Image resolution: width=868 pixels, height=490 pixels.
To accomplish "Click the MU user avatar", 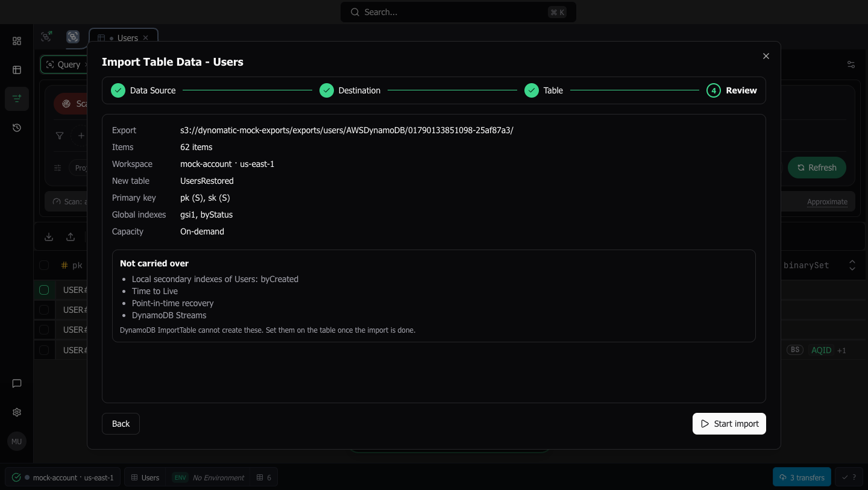I will tap(16, 441).
